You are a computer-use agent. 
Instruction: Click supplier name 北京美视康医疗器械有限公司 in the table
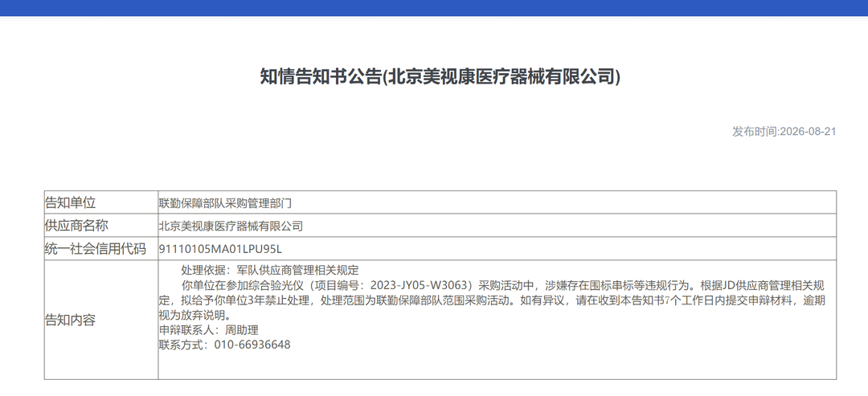(x=231, y=227)
